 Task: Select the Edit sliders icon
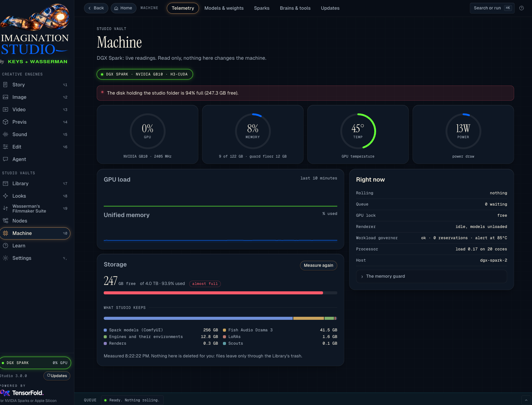[x=5, y=147]
